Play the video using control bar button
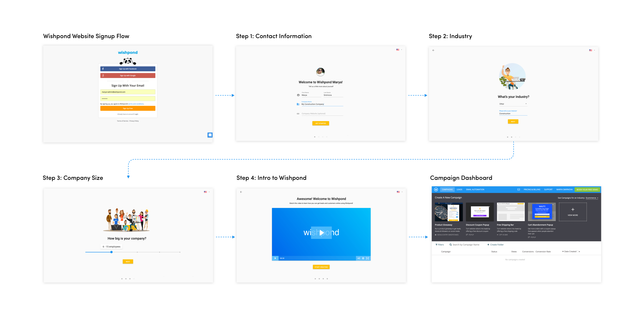The width and height of the screenshot is (644, 316). point(275,258)
